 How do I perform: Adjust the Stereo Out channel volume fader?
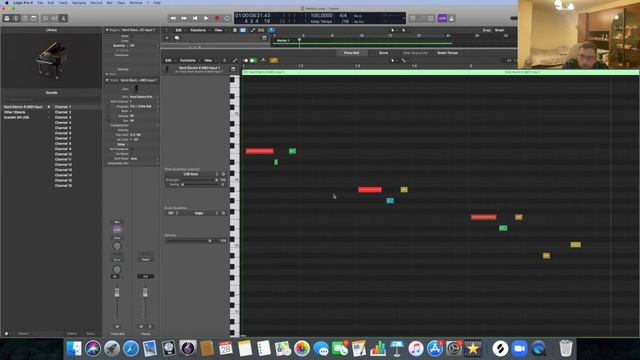point(145,293)
